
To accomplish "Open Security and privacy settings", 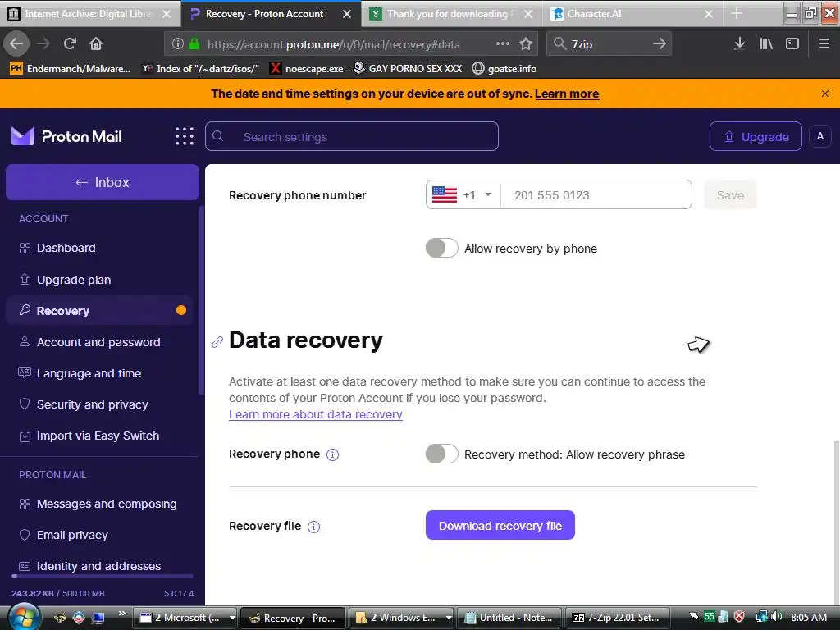I will click(99, 404).
